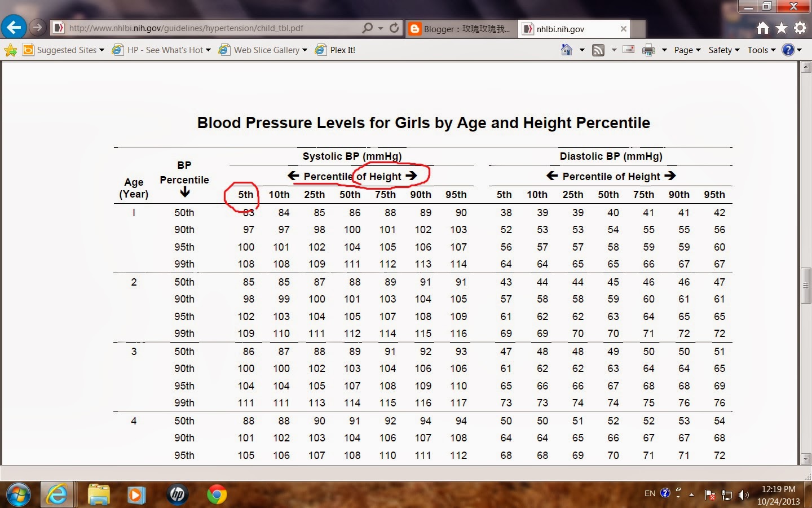Open the Windows Start button
Viewport: 812px width, 508px height.
click(x=18, y=494)
